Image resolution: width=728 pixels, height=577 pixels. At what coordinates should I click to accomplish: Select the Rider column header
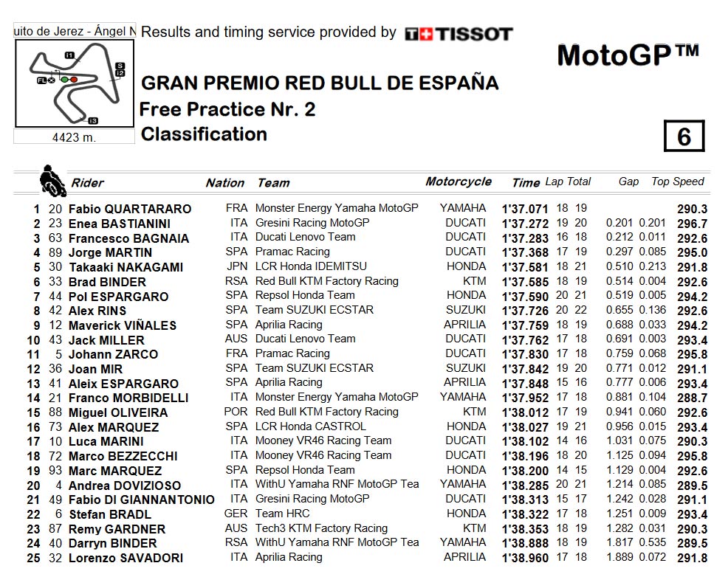click(87, 183)
